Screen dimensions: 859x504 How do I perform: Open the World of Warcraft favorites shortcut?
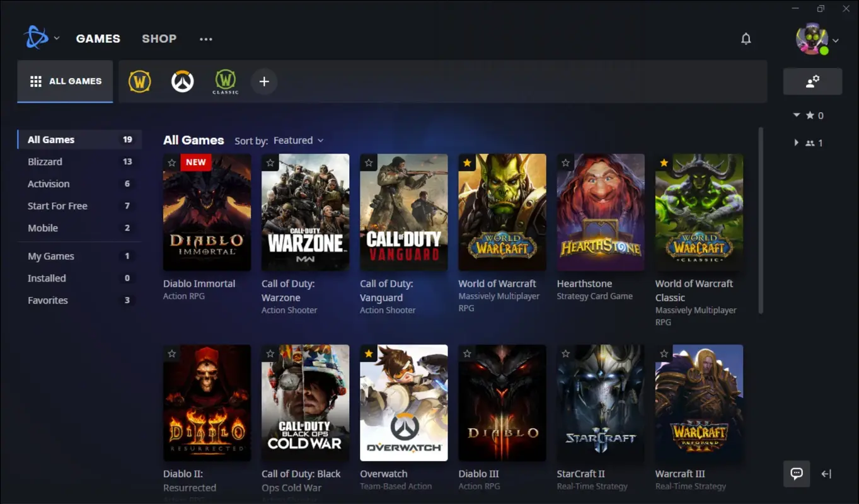[139, 81]
